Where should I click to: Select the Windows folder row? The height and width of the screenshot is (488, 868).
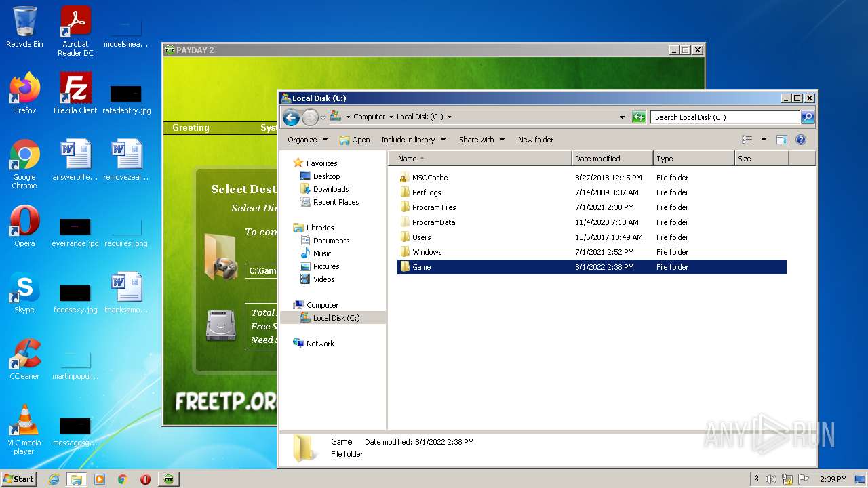click(592, 252)
